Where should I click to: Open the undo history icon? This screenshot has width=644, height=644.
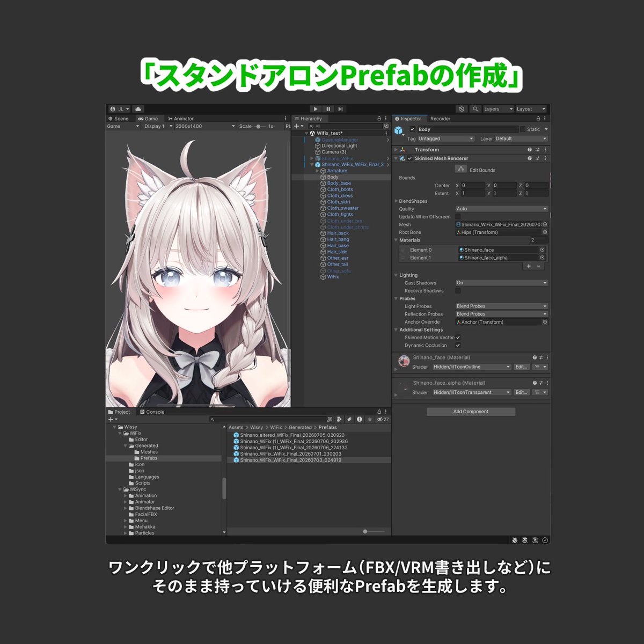[x=462, y=109]
